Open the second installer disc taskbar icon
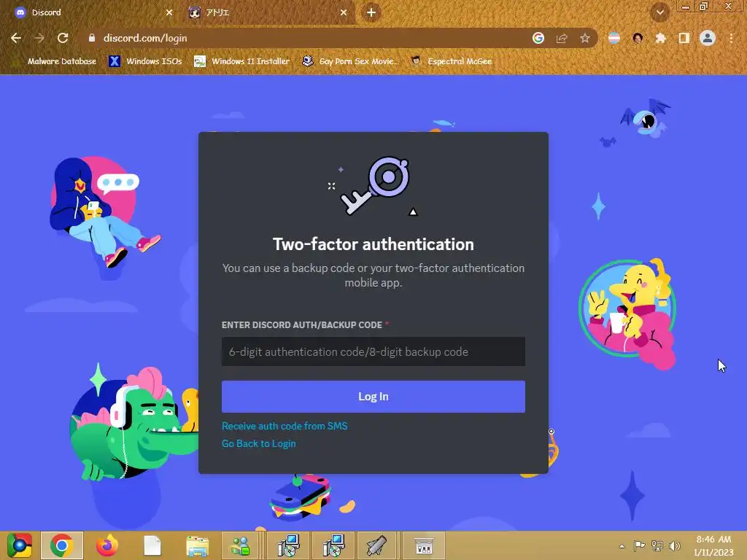 (x=333, y=545)
